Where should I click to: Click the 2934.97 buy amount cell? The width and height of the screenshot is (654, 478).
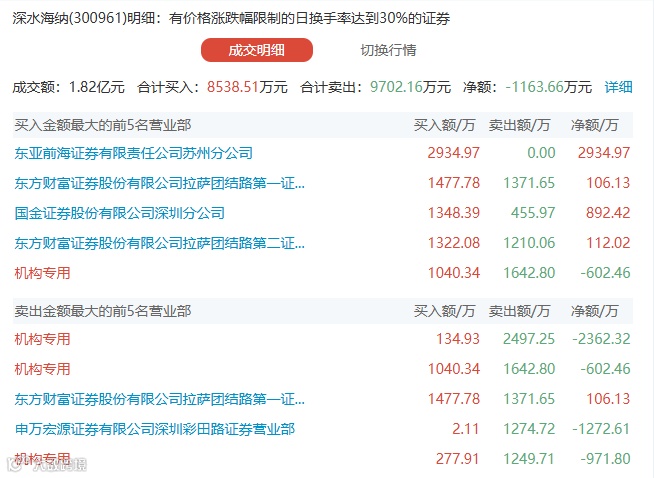(x=454, y=153)
